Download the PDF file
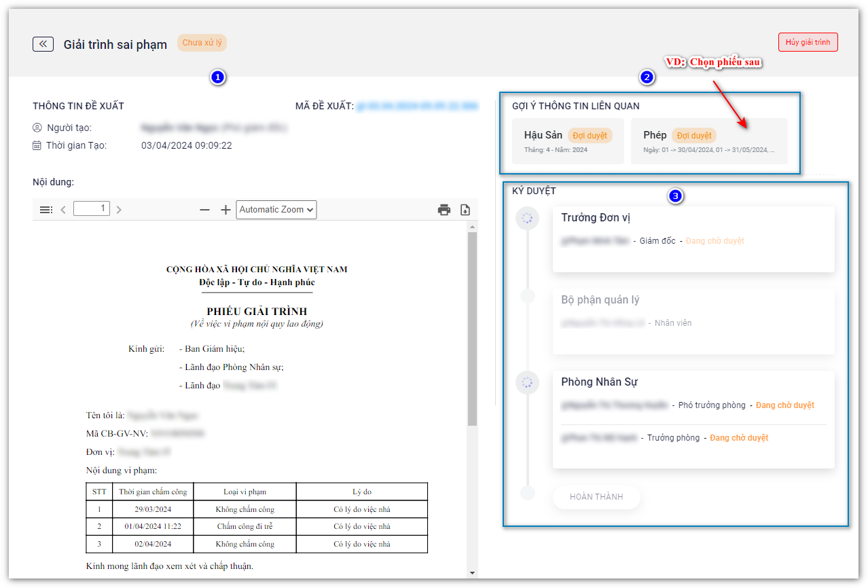This screenshot has width=868, height=588. coord(465,210)
